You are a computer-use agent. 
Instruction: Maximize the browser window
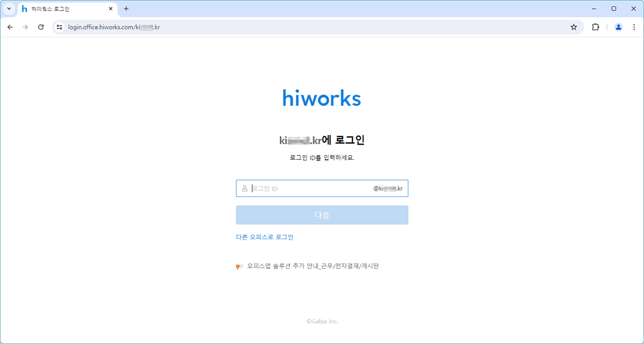tap(614, 9)
